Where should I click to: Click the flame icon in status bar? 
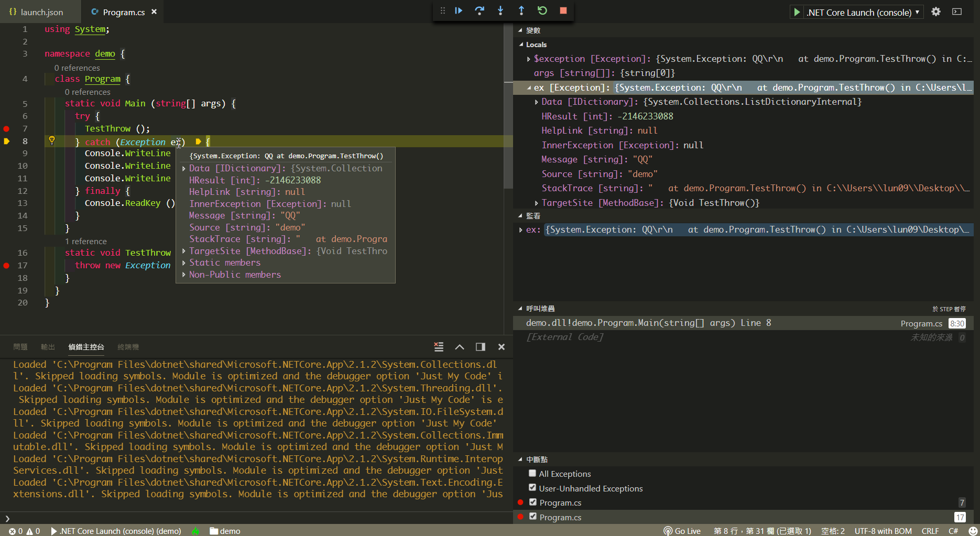tap(195, 531)
